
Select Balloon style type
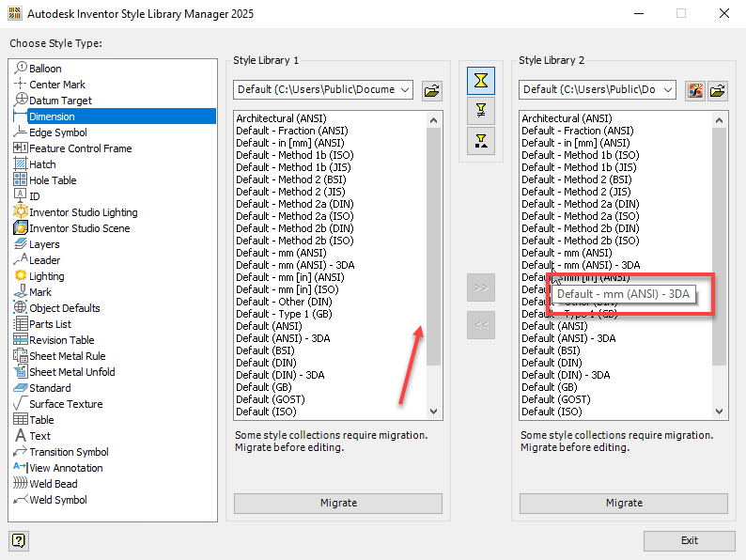(45, 69)
